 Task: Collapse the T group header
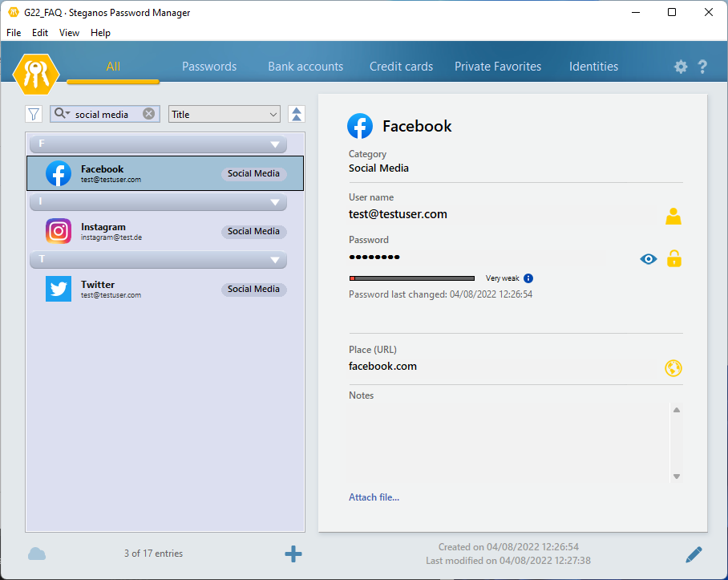coord(275,260)
